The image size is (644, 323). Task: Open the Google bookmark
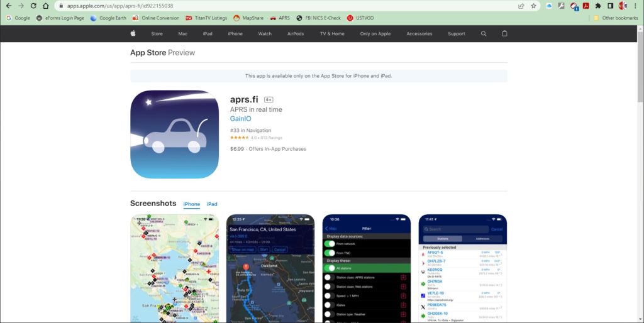tap(18, 18)
